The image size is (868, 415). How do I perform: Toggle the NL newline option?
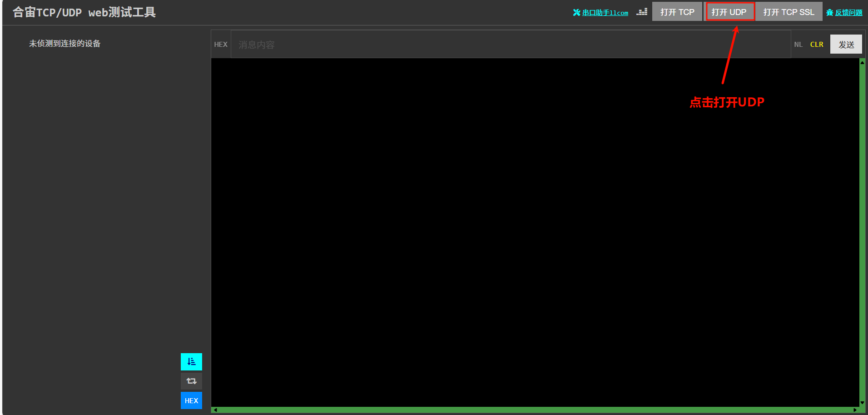[x=798, y=45]
